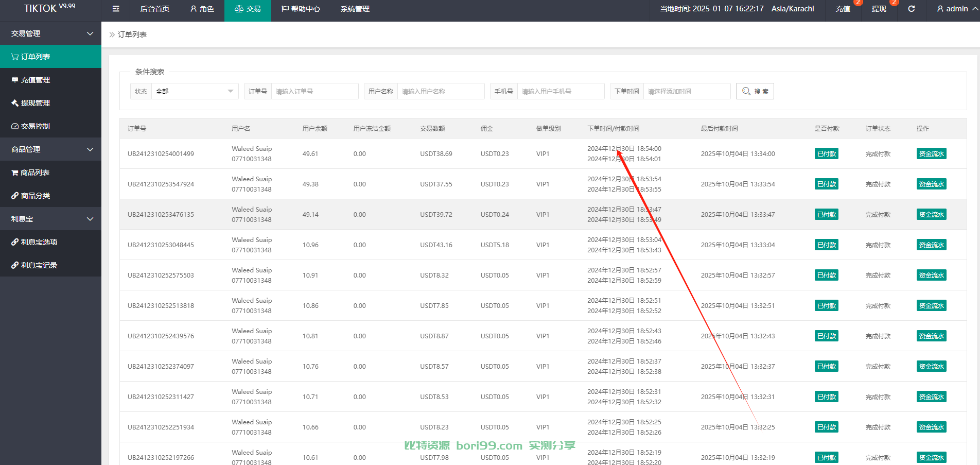
Task: Click the link icon beside 商品分类
Action: [15, 196]
